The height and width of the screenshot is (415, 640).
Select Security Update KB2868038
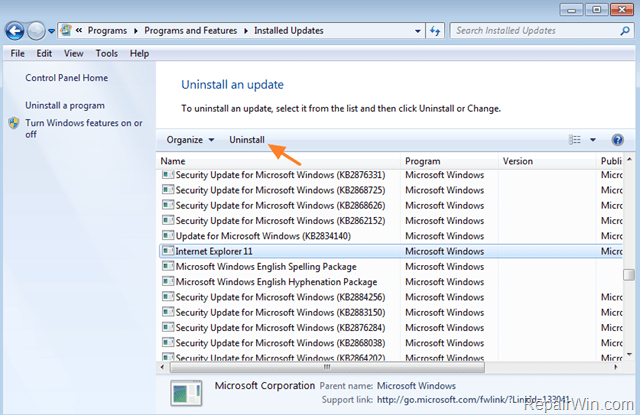pos(391,343)
